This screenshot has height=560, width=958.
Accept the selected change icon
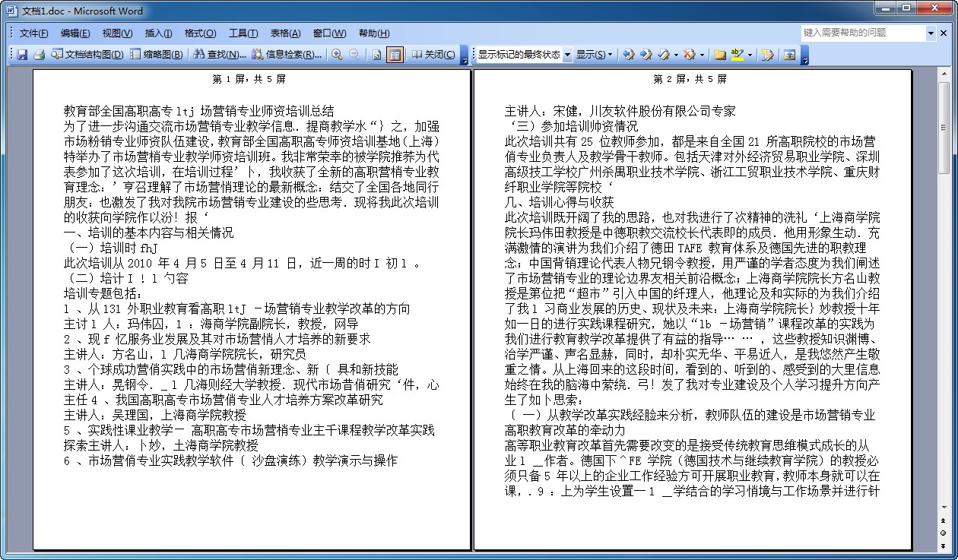point(664,55)
